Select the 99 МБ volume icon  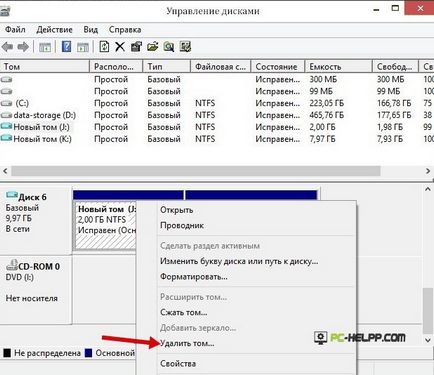tap(7, 91)
